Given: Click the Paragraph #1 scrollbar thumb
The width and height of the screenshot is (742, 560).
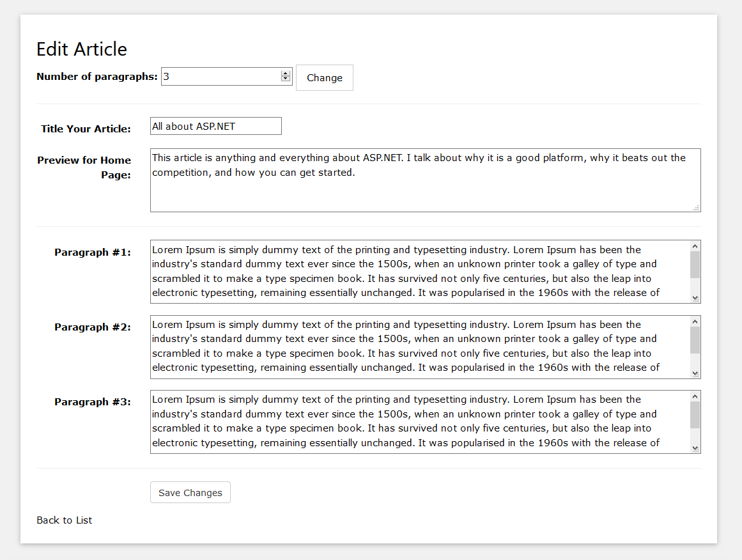Looking at the screenshot, I should 695,265.
